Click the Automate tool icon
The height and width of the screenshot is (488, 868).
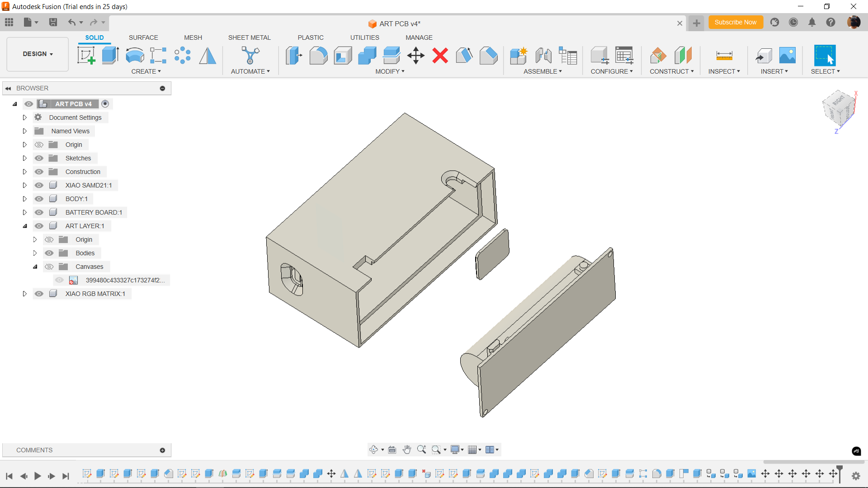pos(250,56)
